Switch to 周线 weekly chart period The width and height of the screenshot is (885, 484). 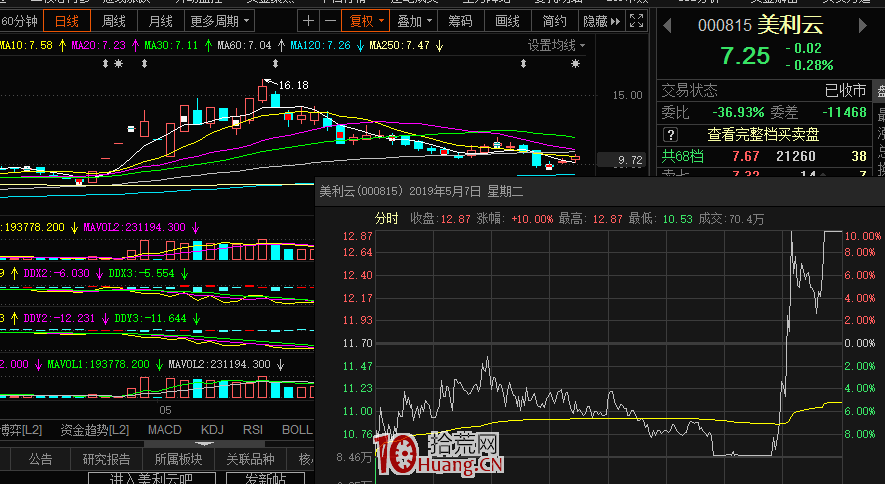(x=114, y=21)
